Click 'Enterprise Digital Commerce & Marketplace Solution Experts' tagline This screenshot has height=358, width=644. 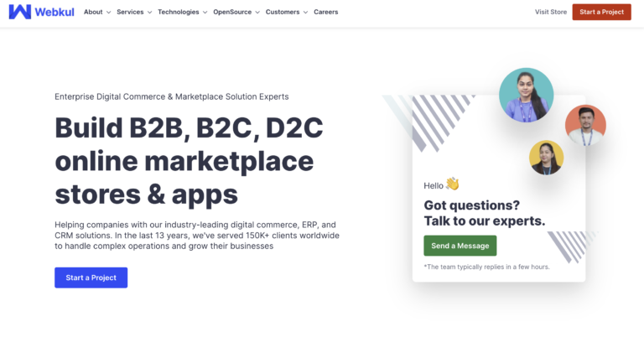(x=172, y=96)
